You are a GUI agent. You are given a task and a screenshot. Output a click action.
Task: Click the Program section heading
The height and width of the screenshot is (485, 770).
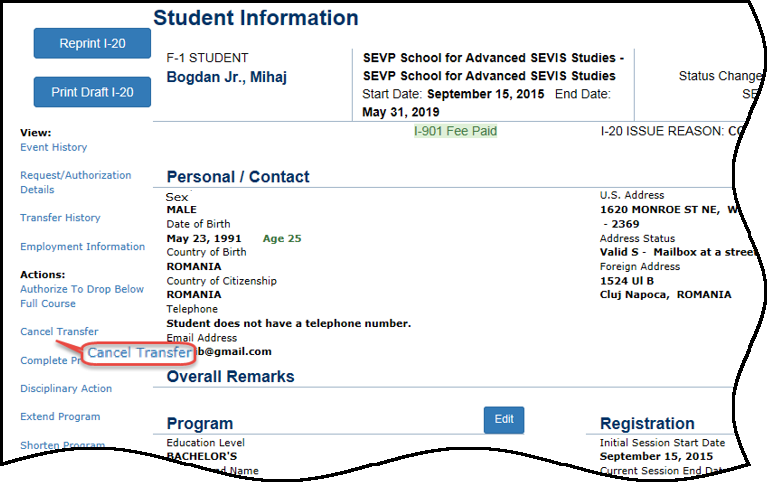pos(199,423)
